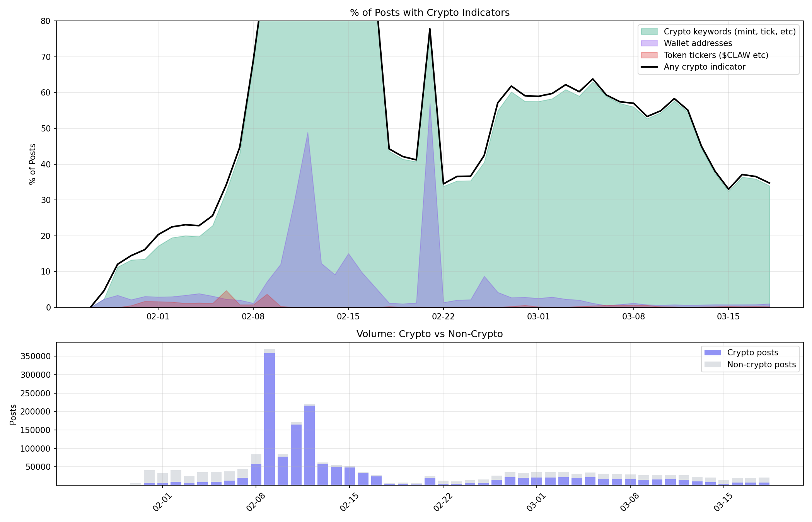Click the rotated 03-01 label on the bottom chart

(536, 503)
